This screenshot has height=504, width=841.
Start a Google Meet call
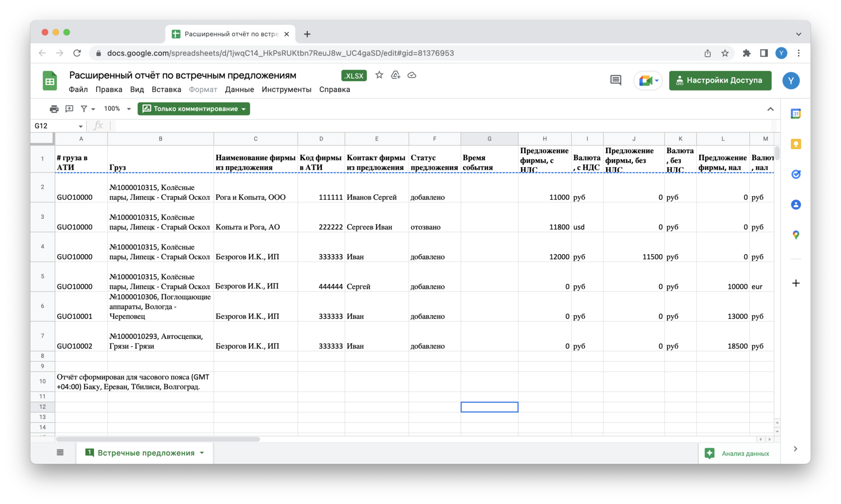click(645, 80)
